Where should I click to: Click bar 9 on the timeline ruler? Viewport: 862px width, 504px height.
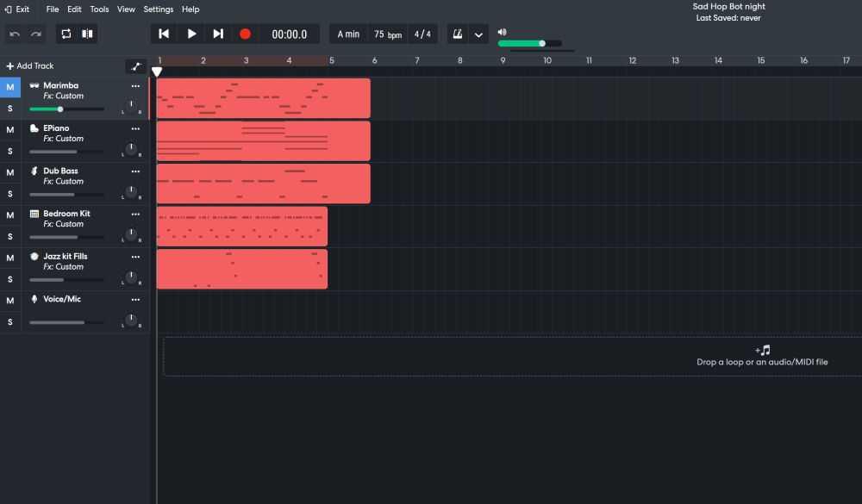[503, 61]
